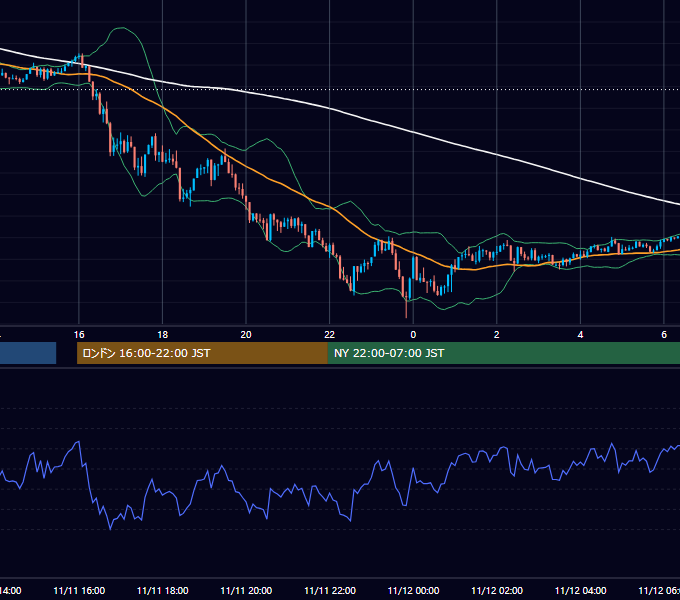This screenshot has height=600, width=680.
Task: Click the 11/11 18:00 date label
Action: pos(163,590)
